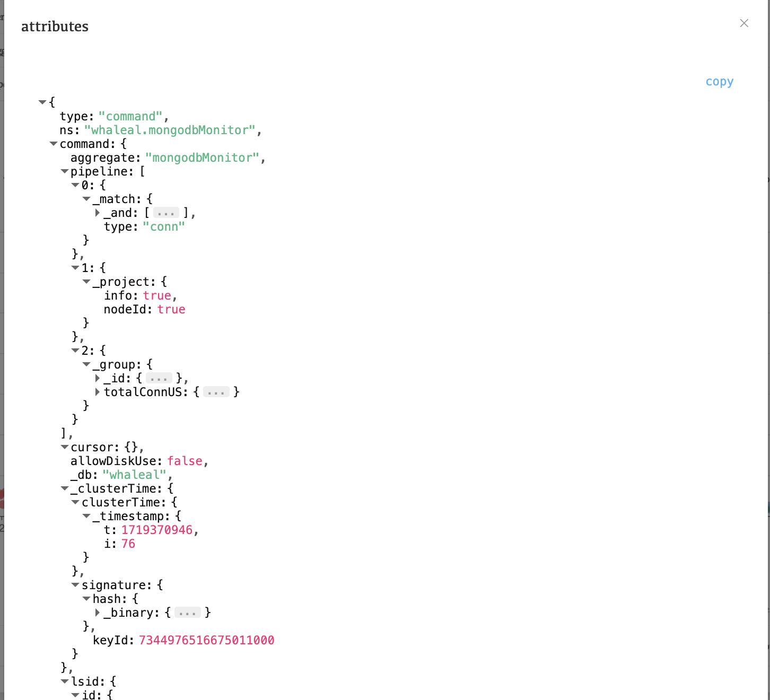Click the copy link
The height and width of the screenshot is (700, 770).
pos(719,82)
